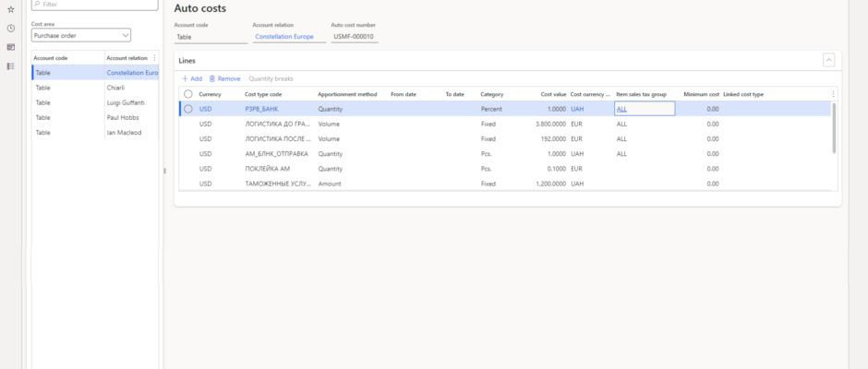Click the From date column header

pos(403,94)
